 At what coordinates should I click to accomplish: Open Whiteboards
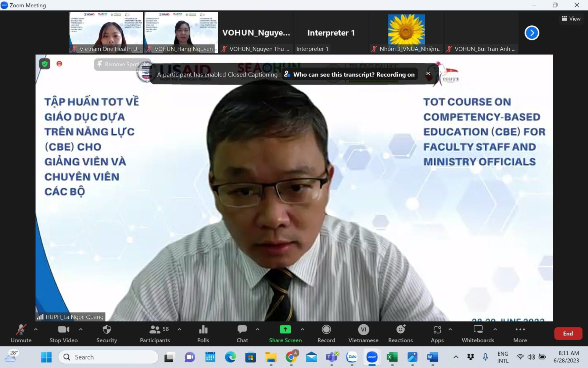(x=478, y=333)
